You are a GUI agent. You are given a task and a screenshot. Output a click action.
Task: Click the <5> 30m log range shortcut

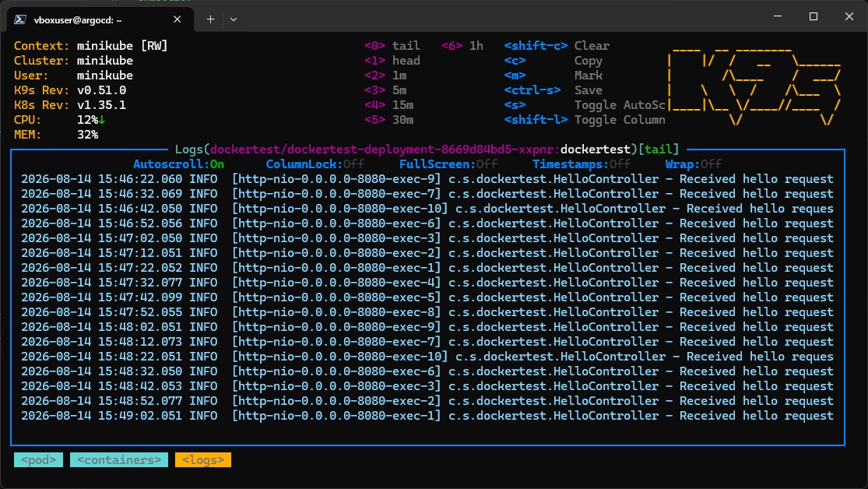point(388,120)
